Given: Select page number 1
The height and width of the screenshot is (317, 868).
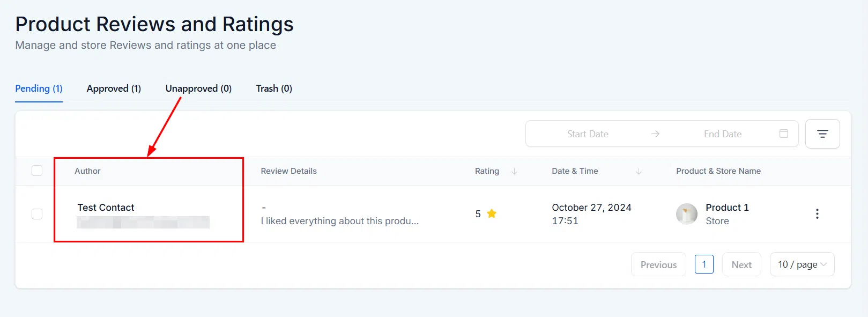Looking at the screenshot, I should coord(704,264).
